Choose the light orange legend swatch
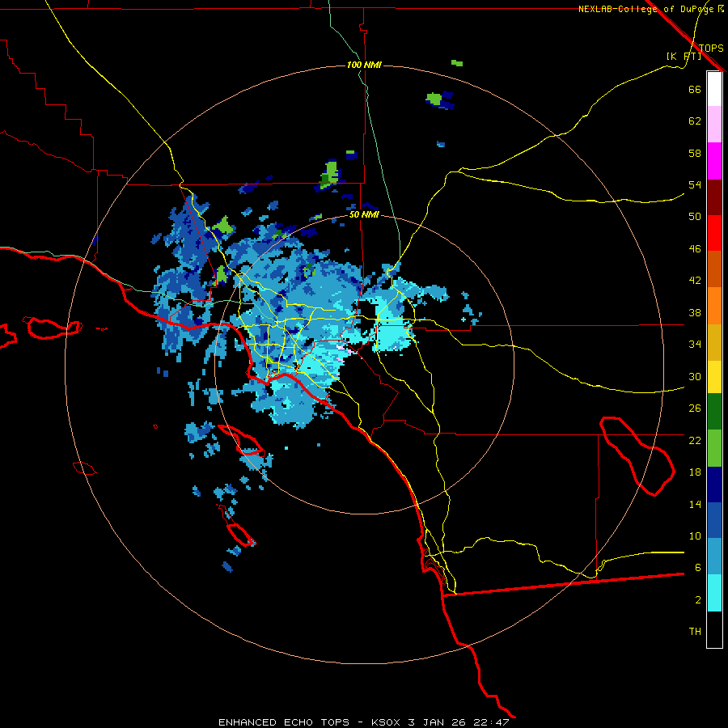This screenshot has height=728, width=728. tap(714, 306)
